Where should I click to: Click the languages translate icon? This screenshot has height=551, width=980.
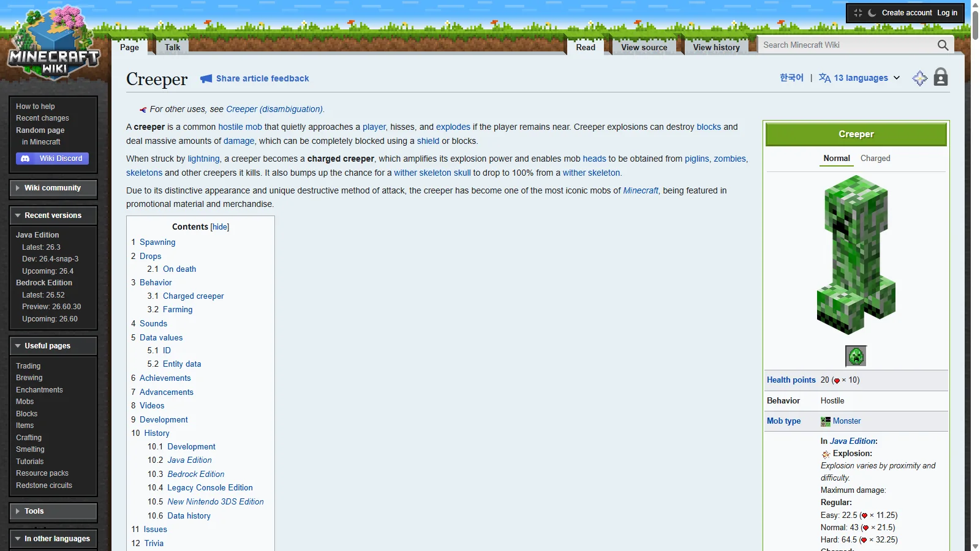tap(825, 78)
